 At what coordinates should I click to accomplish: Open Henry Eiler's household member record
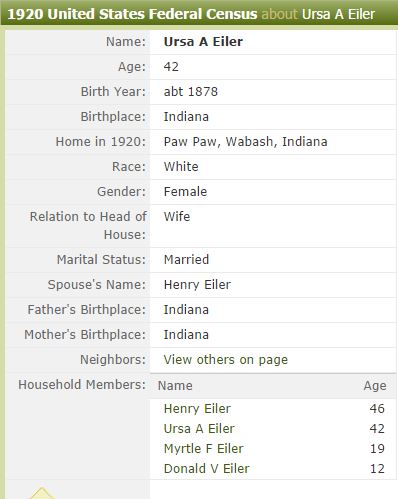[197, 409]
